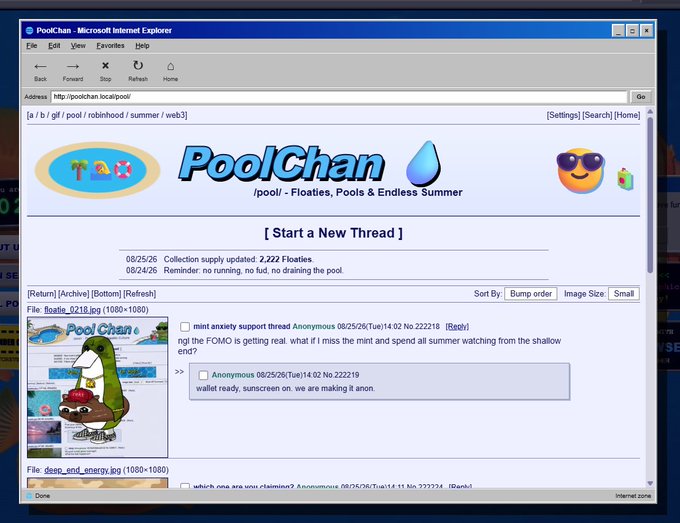Open the Help menu
Viewport: 680px width, 523px height.
click(142, 46)
